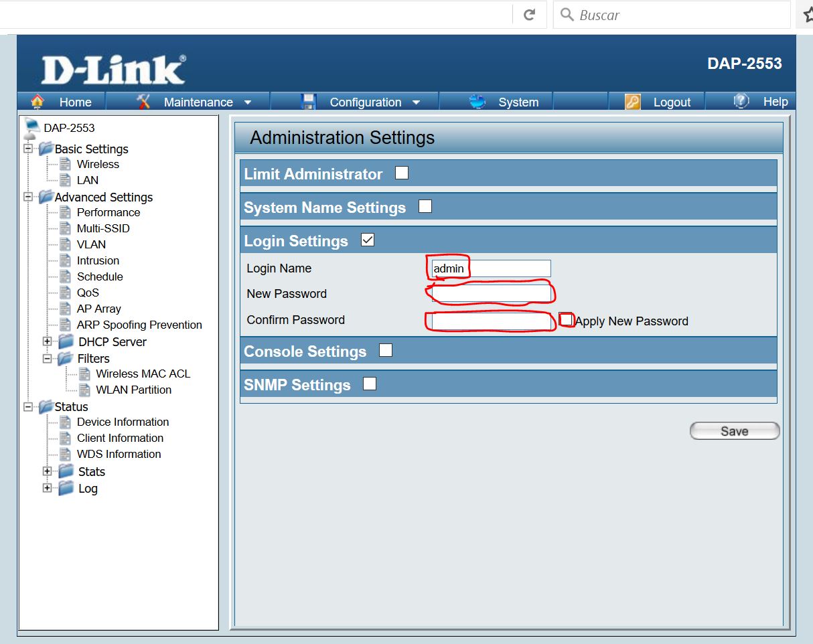Click the Stats folder icon

pos(66,471)
